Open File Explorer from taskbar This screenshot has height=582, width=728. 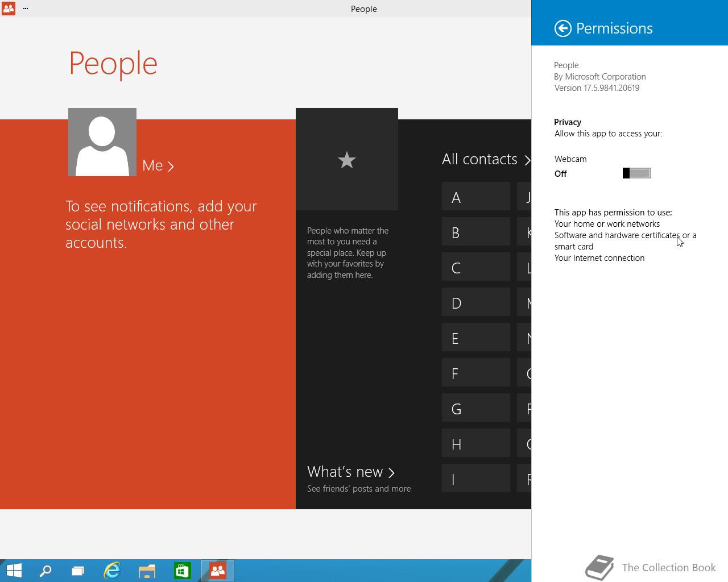coord(147,571)
